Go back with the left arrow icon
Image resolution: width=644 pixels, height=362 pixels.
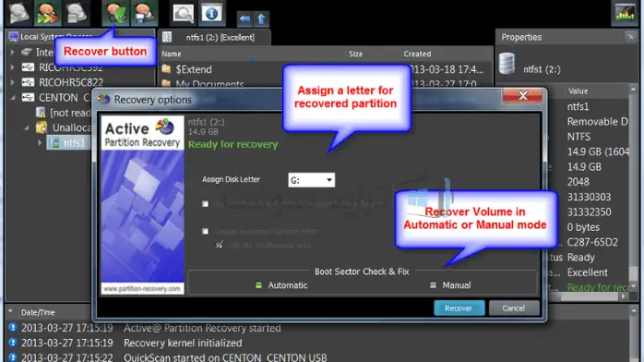tap(244, 18)
